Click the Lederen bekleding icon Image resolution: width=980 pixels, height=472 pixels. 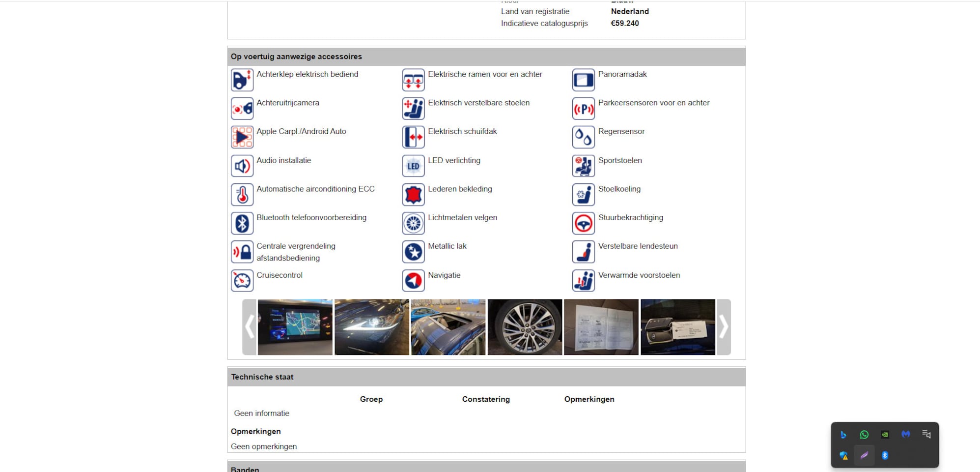(x=413, y=195)
